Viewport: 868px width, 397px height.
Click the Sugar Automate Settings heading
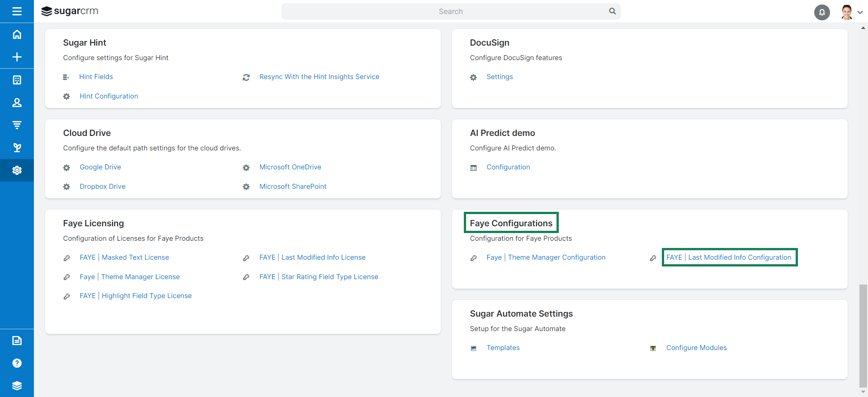click(521, 313)
